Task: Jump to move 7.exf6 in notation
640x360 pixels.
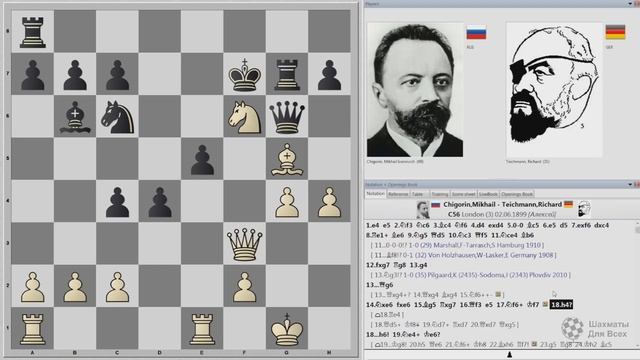Action: point(581,225)
